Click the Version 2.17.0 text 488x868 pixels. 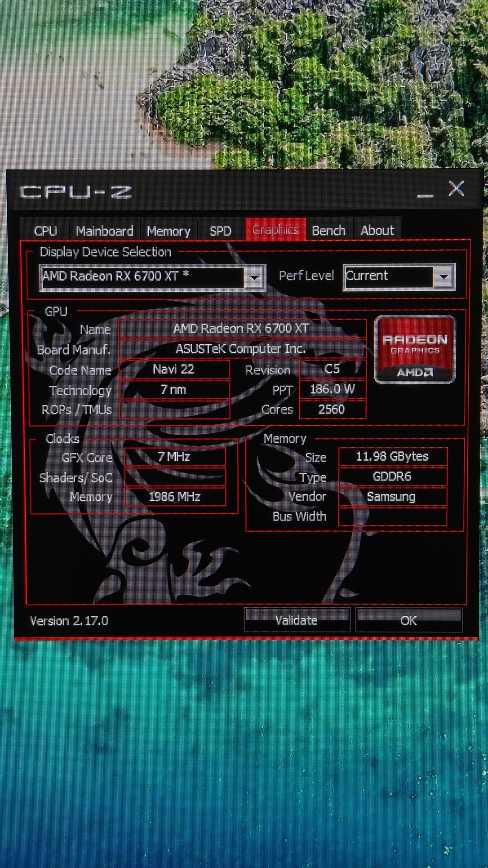(69, 621)
